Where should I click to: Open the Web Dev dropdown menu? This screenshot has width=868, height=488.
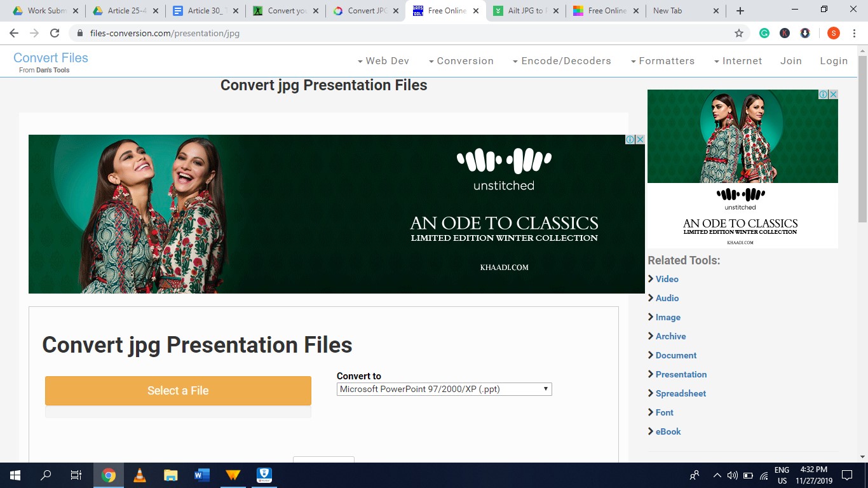pyautogui.click(x=383, y=61)
